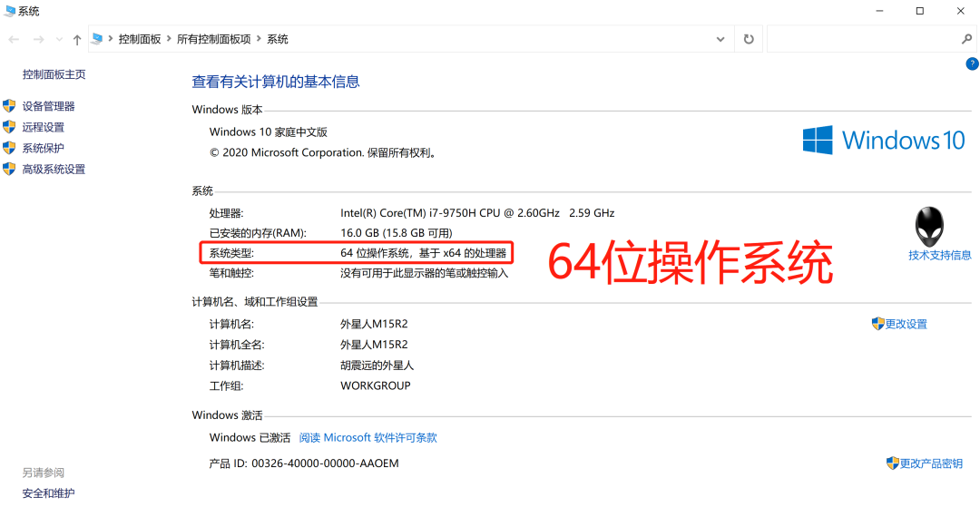
Task: Open 高级系统设置 from sidebar
Action: click(54, 170)
